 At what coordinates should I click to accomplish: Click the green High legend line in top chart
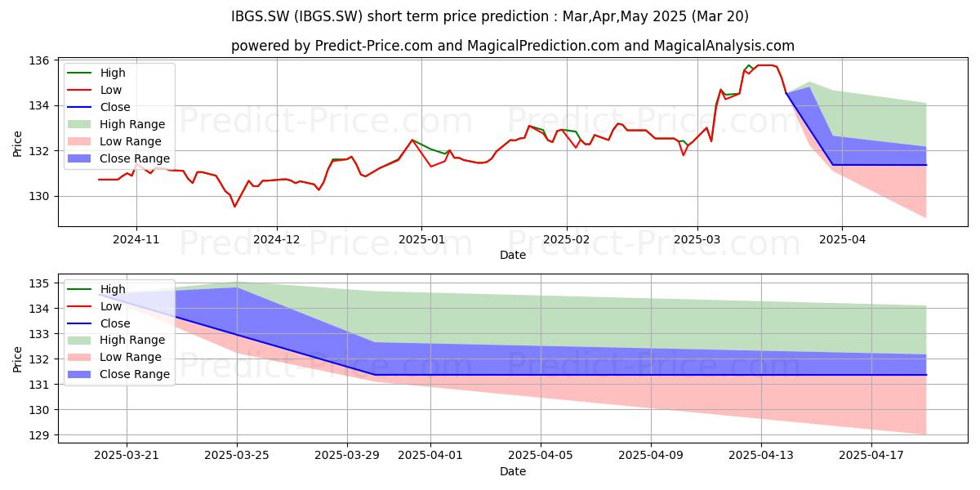click(x=81, y=73)
